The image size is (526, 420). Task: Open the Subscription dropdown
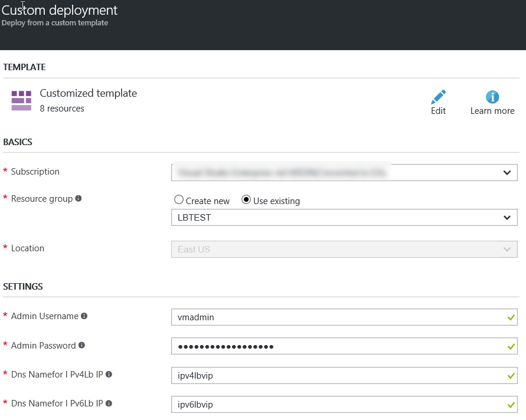point(344,172)
